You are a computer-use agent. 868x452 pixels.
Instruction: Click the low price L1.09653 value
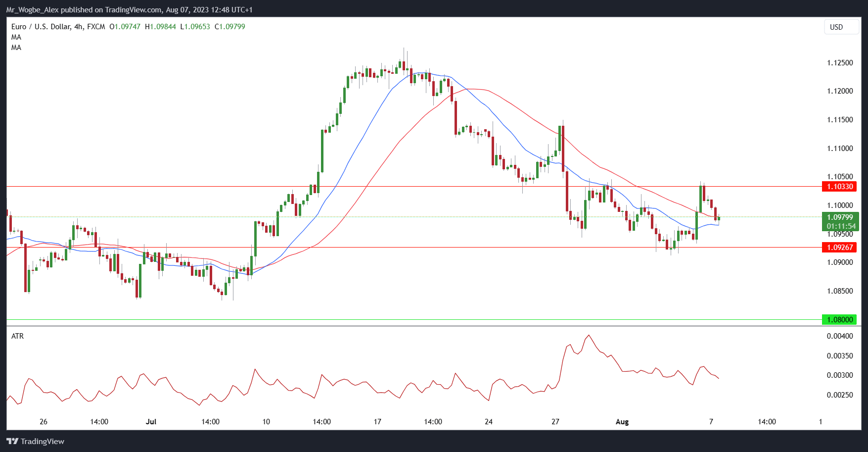195,27
